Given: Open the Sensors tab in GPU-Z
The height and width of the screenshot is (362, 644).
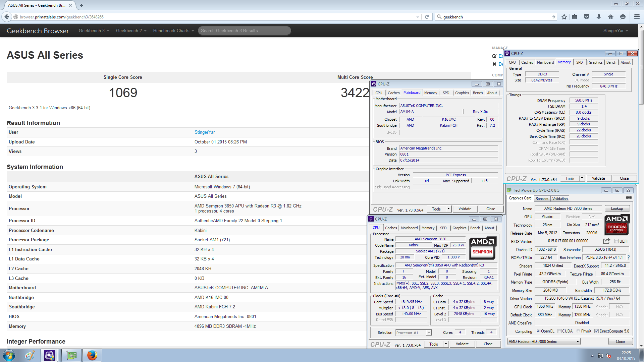Looking at the screenshot, I should pos(542,199).
